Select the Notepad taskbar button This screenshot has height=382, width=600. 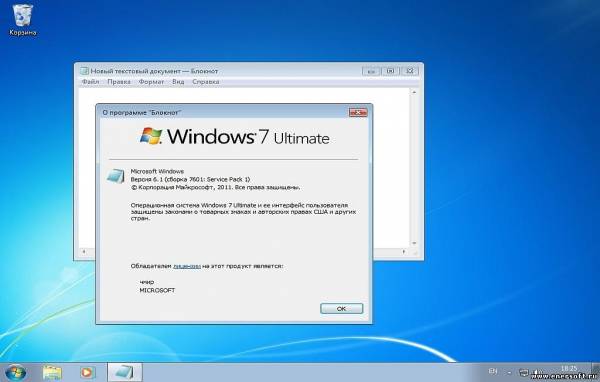click(x=125, y=372)
